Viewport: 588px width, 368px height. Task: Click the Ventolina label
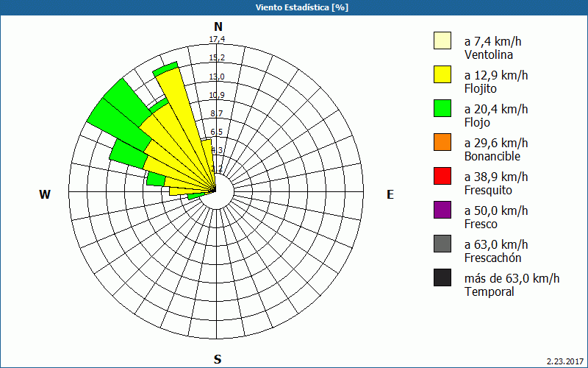click(489, 54)
